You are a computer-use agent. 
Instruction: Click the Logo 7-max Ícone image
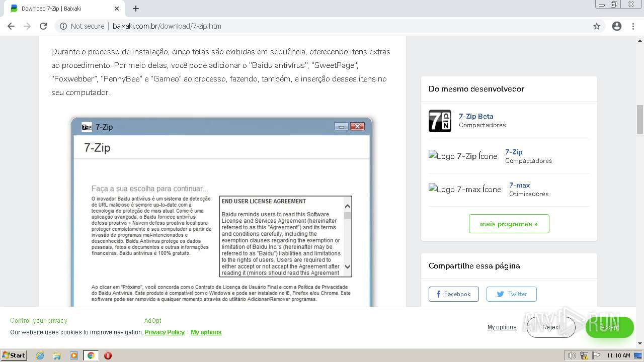click(x=465, y=190)
